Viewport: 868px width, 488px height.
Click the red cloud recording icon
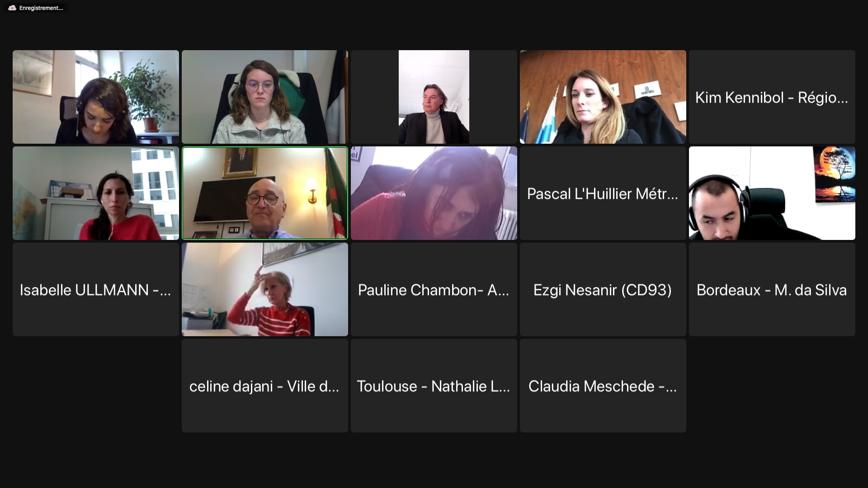click(x=12, y=8)
